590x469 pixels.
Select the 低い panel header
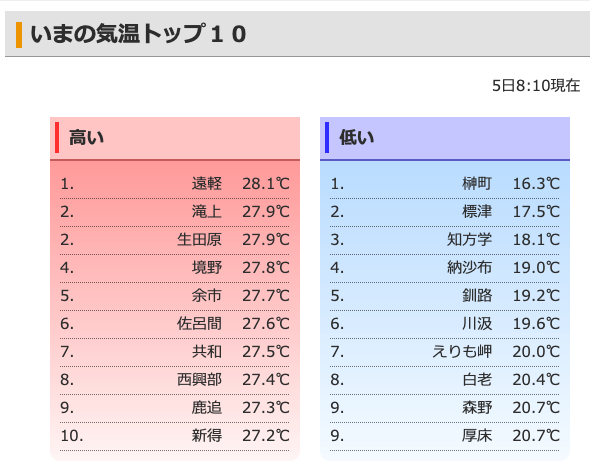pos(445,138)
